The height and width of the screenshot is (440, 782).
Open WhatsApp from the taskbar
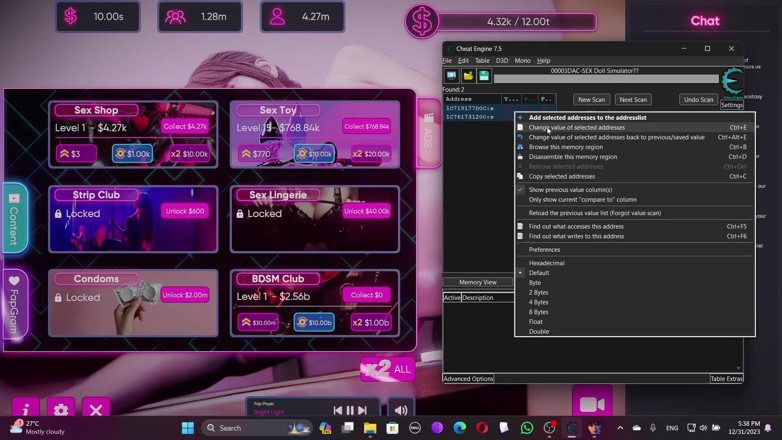(527, 428)
